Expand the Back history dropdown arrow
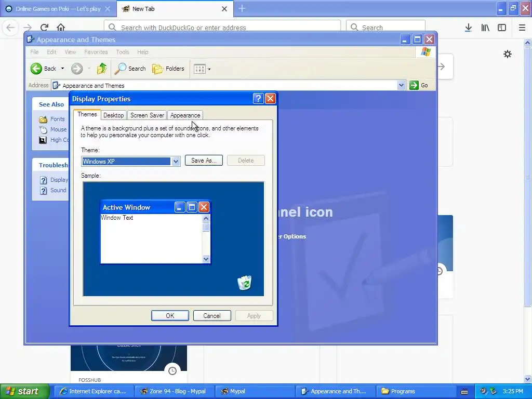This screenshot has height=399, width=532. click(62, 69)
